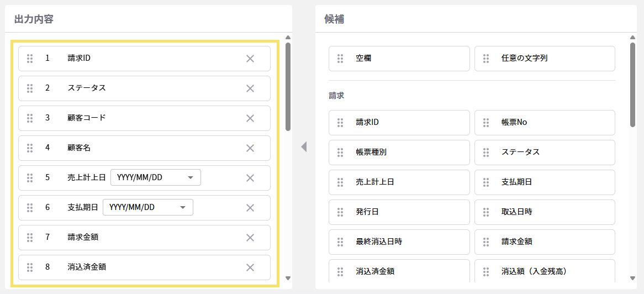This screenshot has width=644, height=294.
Task: Click scroll up arrow in 候補 panel
Action: [x=632, y=38]
